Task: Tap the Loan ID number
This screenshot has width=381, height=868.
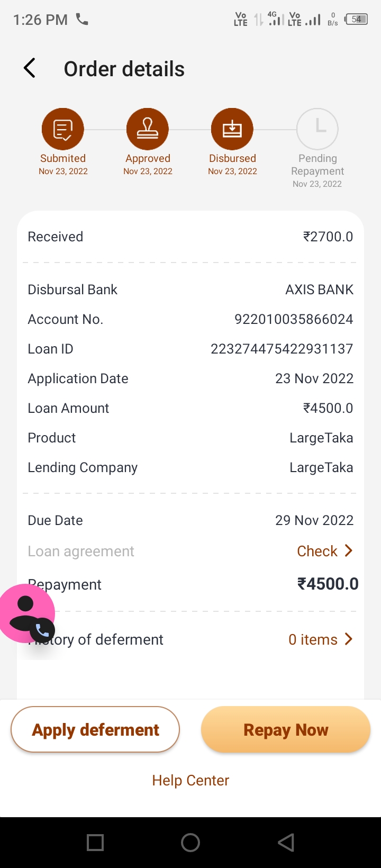Action: coord(282,349)
